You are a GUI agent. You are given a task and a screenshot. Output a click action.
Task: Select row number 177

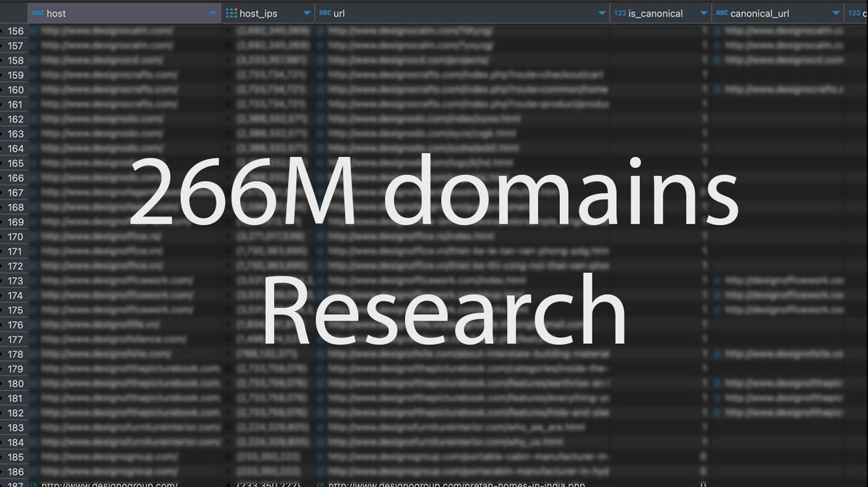click(15, 339)
